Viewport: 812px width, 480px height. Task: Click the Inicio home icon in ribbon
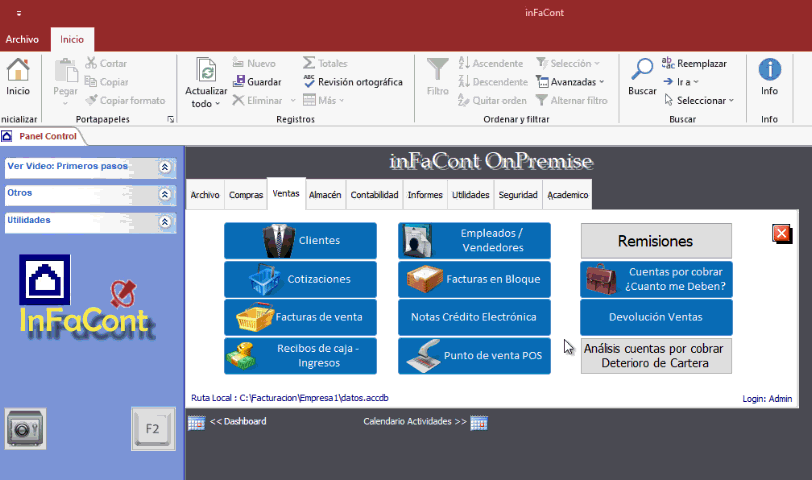pyautogui.click(x=18, y=70)
